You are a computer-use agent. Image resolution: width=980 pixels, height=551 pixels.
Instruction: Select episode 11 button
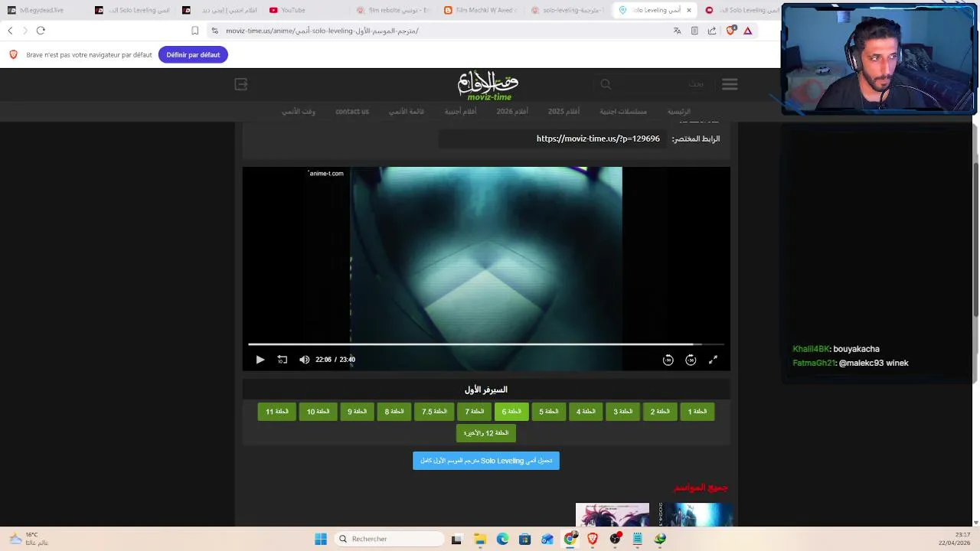[276, 412]
